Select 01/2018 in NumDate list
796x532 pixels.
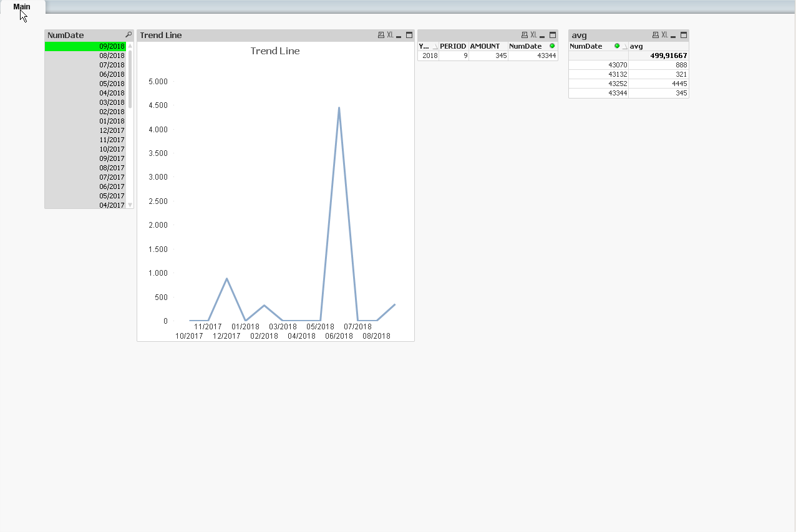pyautogui.click(x=85, y=121)
